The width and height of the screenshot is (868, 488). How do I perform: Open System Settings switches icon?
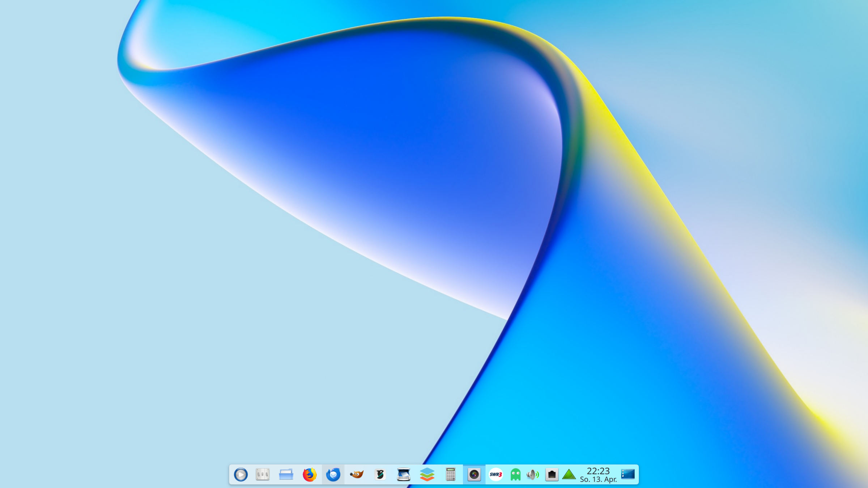click(263, 475)
